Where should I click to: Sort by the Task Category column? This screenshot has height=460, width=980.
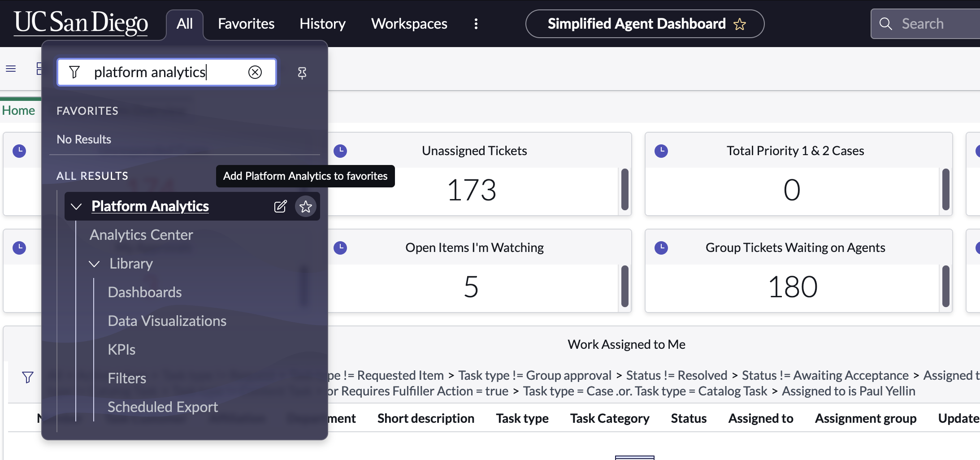tap(610, 418)
